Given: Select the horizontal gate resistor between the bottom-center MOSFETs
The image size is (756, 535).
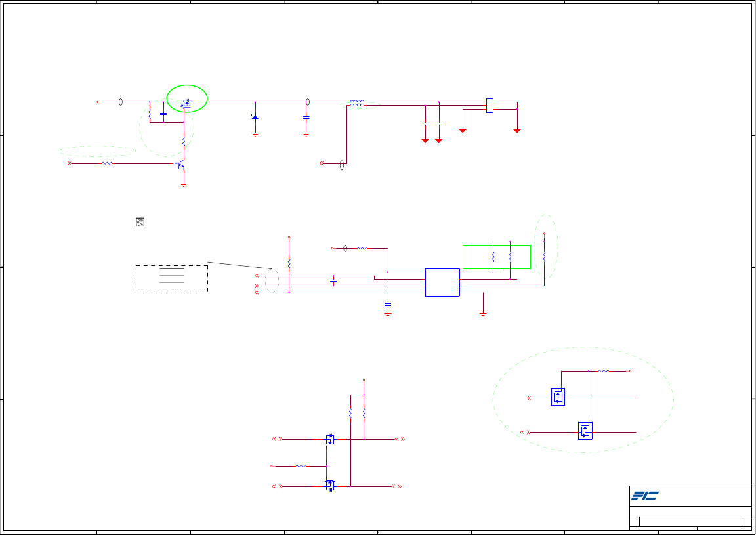Looking at the screenshot, I should (301, 466).
